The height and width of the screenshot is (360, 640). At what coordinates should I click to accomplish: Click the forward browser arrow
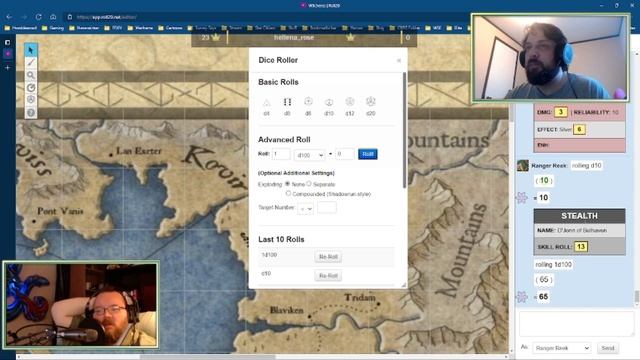click(24, 17)
